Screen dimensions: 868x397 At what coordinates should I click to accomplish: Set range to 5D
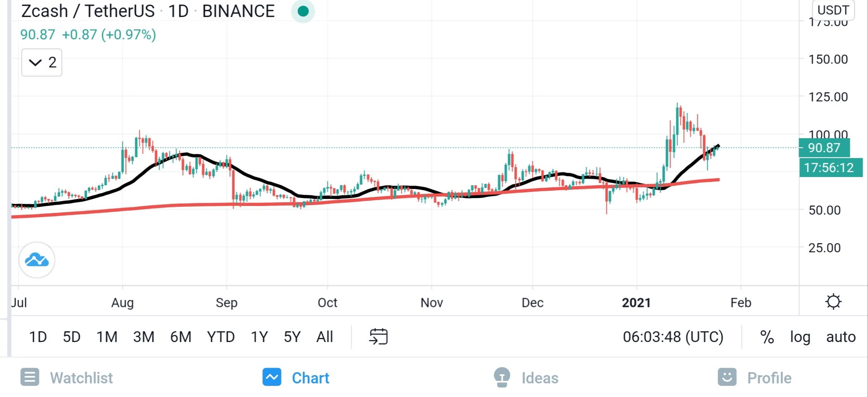click(71, 337)
